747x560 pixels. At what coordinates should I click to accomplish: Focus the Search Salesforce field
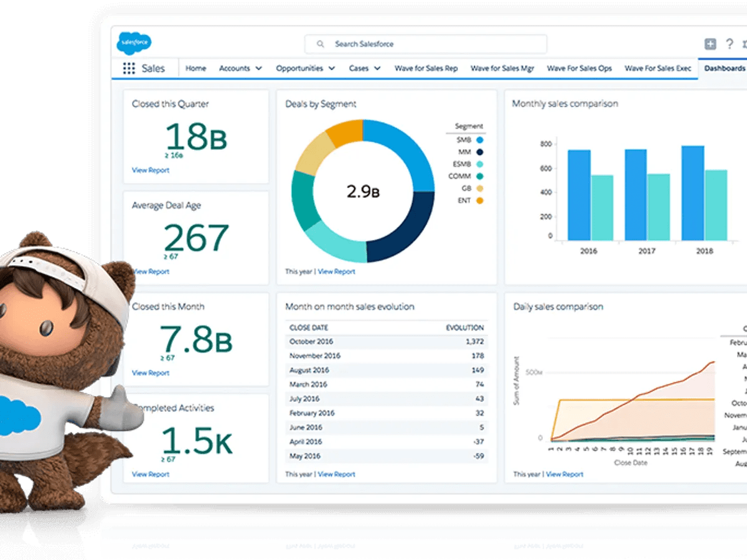426,44
